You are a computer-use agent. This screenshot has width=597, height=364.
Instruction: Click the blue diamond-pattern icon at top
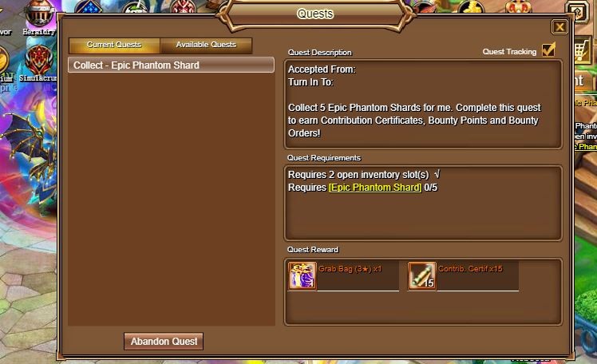[88, 6]
